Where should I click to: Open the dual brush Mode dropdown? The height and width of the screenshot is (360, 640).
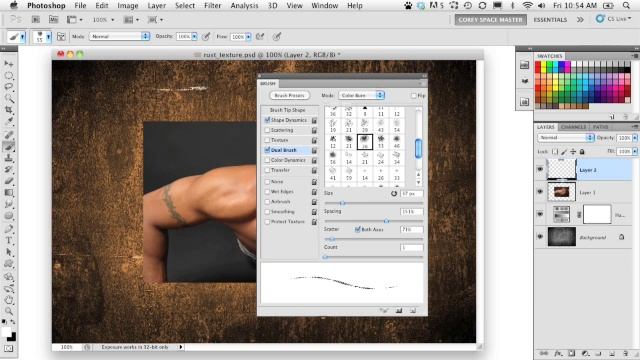coord(361,96)
